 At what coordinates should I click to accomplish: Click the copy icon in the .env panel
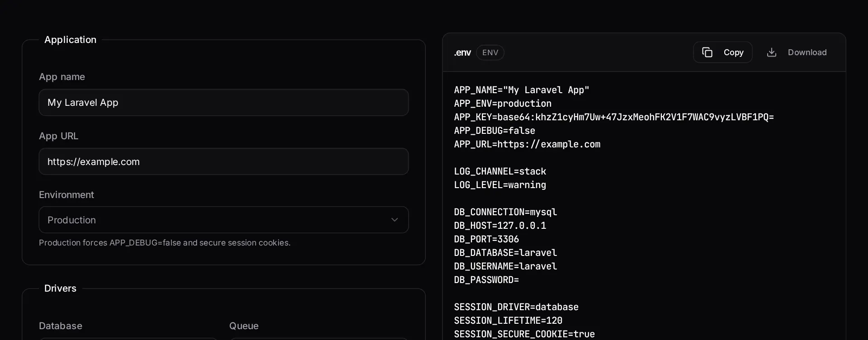707,52
